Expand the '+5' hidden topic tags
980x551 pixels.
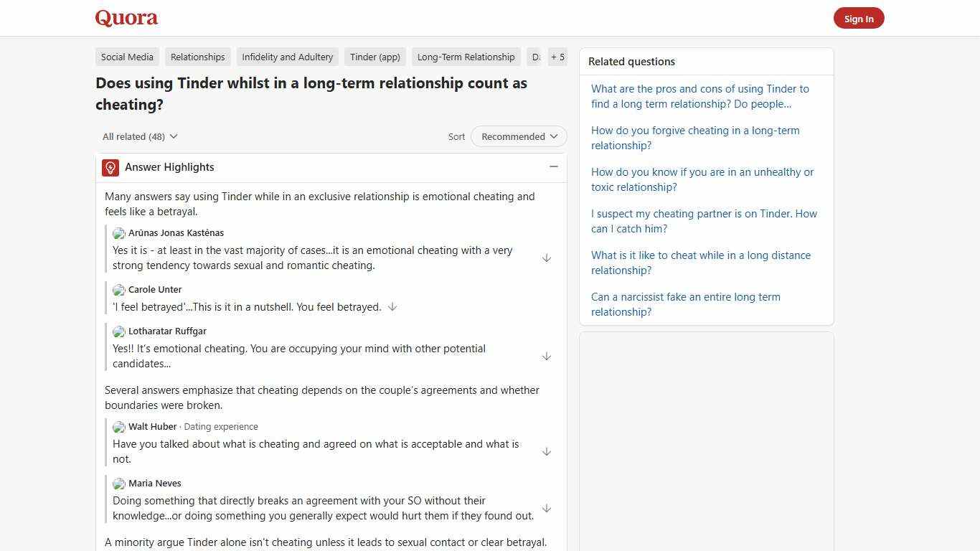coord(557,57)
